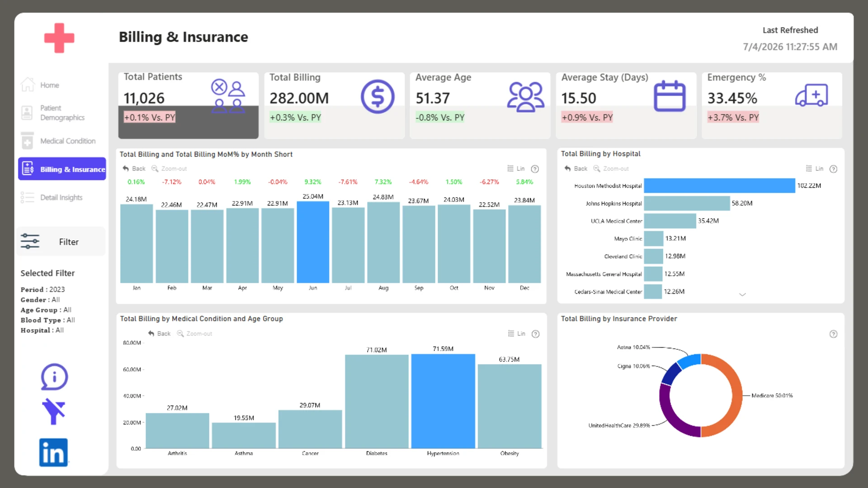Toggle Lin scale on monthly billing chart
Screen dimensions: 868x488
pyautogui.click(x=516, y=169)
